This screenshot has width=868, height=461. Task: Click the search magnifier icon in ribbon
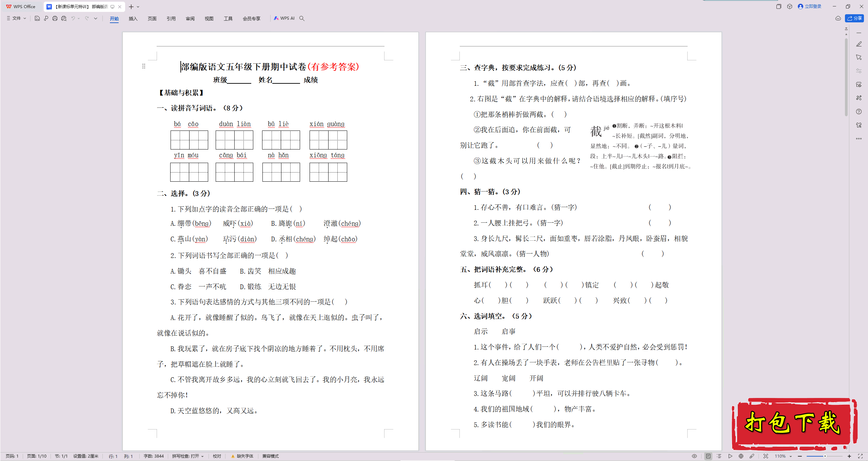pyautogui.click(x=302, y=18)
